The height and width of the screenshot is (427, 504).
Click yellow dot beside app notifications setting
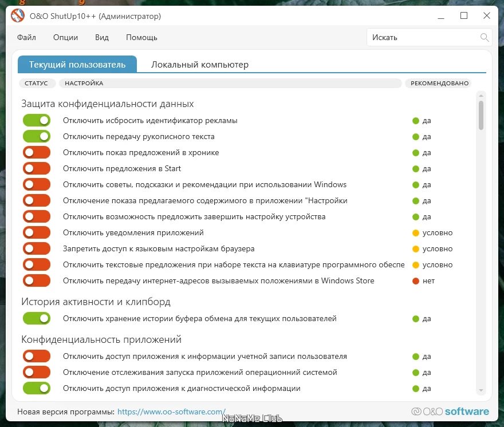click(416, 233)
